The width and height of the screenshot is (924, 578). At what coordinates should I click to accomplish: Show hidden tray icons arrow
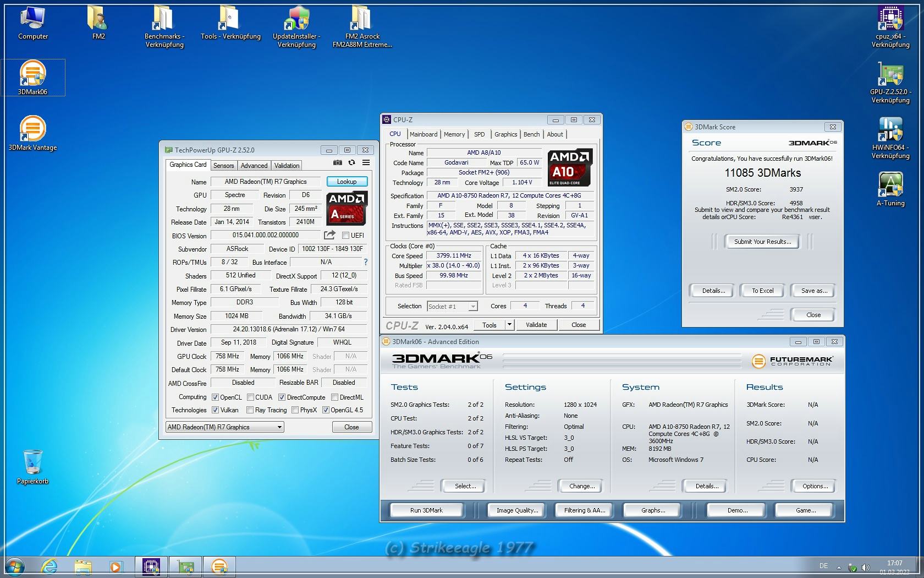coord(839,567)
